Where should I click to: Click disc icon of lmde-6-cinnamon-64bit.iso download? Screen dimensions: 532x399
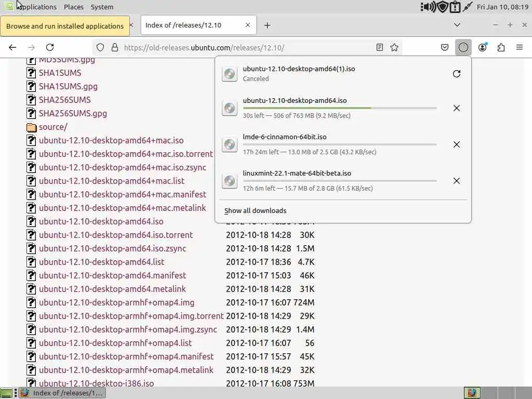tap(230, 144)
